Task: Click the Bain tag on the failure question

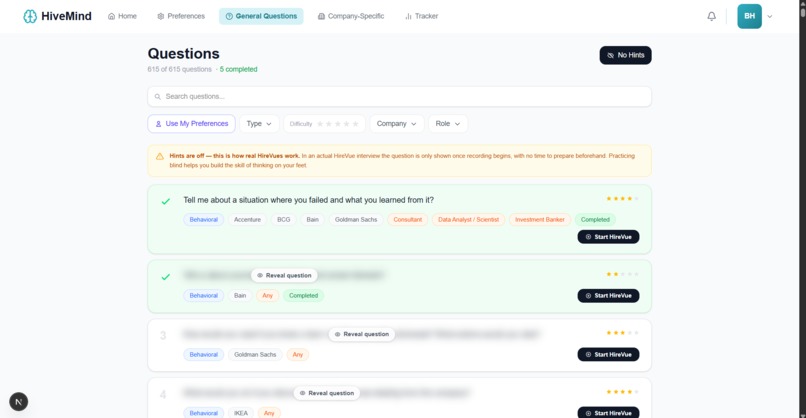Action: tap(313, 220)
